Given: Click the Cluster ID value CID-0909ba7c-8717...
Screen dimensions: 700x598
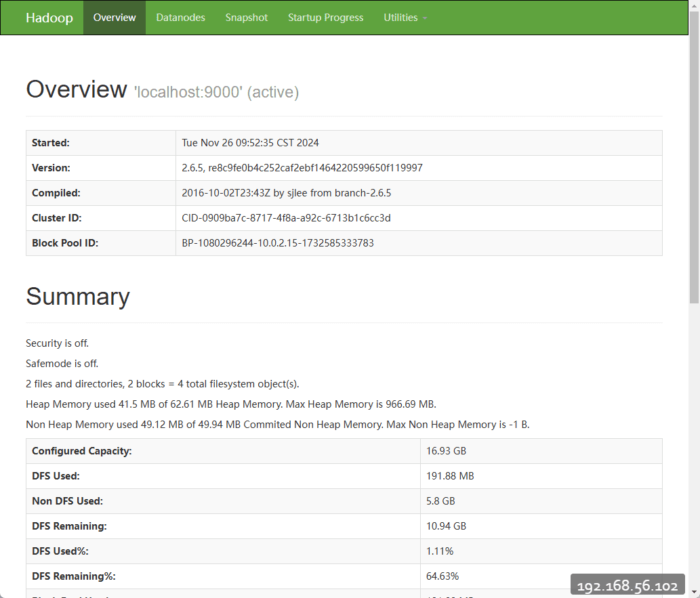Looking at the screenshot, I should (x=286, y=218).
